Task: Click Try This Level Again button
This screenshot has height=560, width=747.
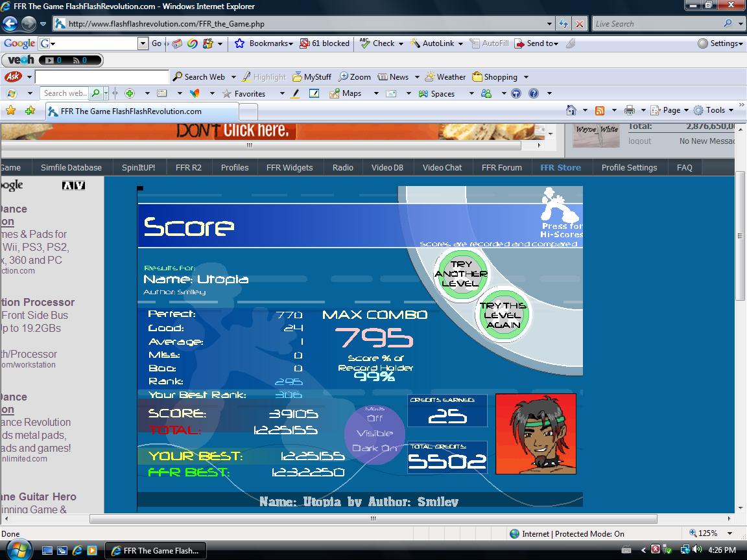Action: pos(503,315)
